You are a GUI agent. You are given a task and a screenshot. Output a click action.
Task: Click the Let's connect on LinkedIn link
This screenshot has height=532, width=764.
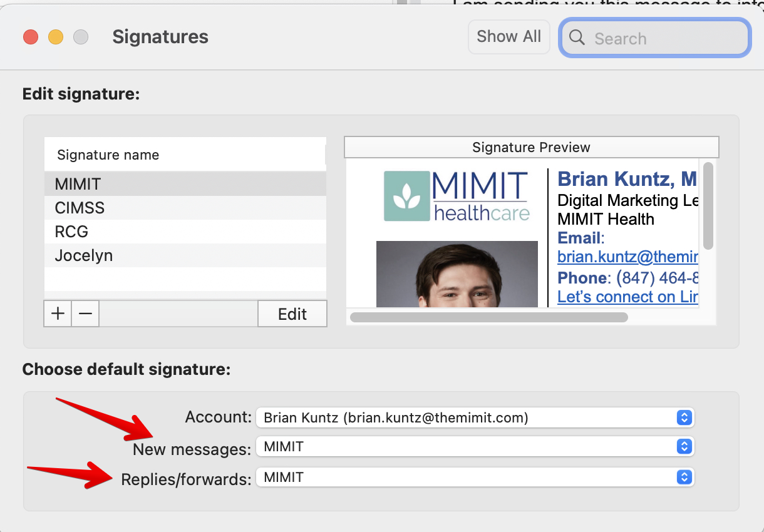[627, 297]
